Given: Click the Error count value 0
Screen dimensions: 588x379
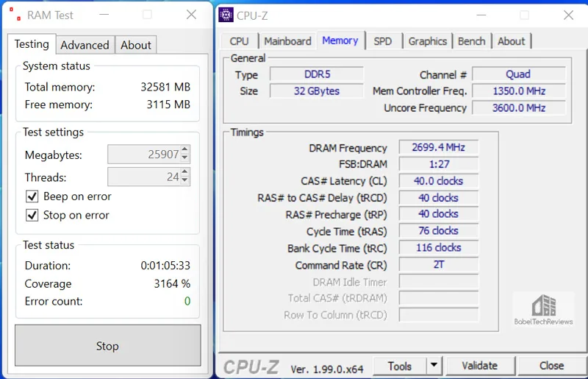Looking at the screenshot, I should point(187,301).
